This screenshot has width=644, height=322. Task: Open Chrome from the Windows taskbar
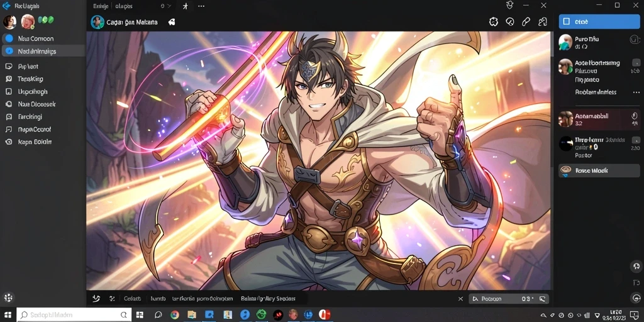click(x=175, y=315)
